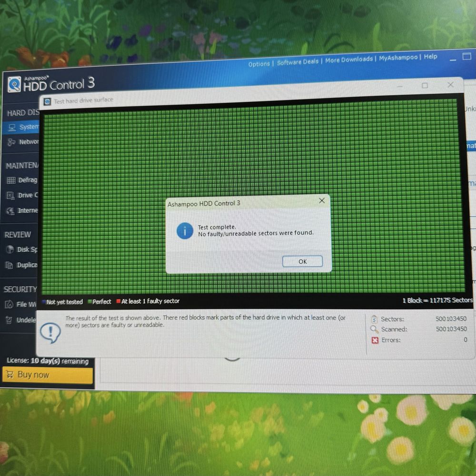Click the Defrag grid icon

(11, 180)
